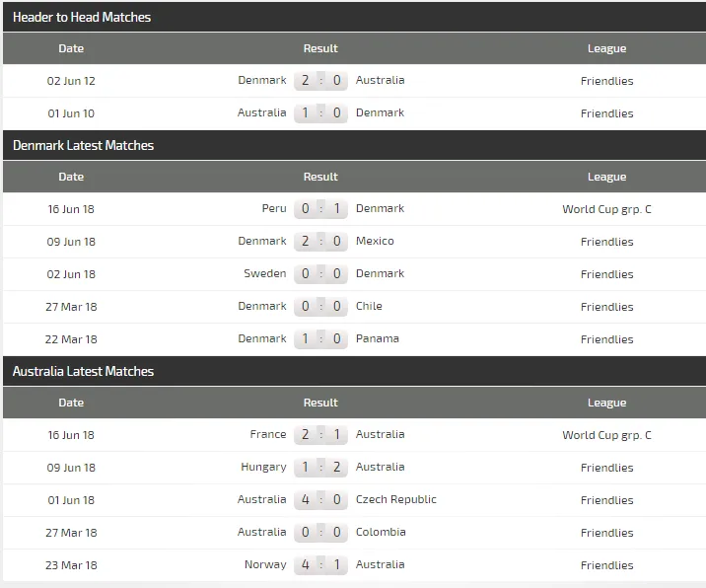Screen dimensions: 706x588
Task: Select the 02 Jun 12 match date
Action: [x=71, y=81]
